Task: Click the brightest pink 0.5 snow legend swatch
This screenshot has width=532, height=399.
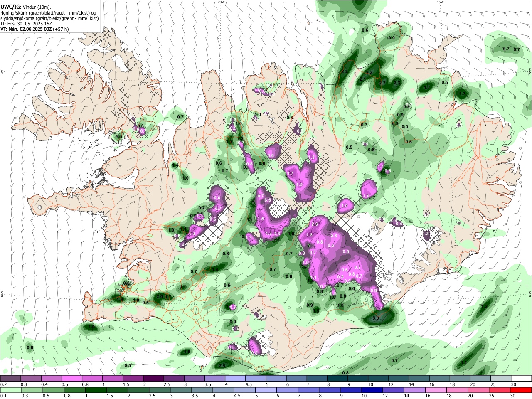Action: pyautogui.click(x=71, y=379)
